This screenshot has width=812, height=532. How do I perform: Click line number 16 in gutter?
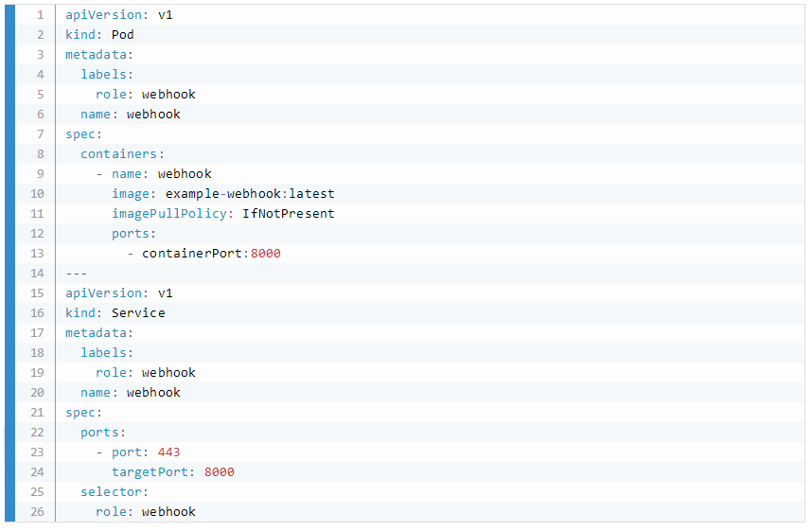(x=37, y=313)
